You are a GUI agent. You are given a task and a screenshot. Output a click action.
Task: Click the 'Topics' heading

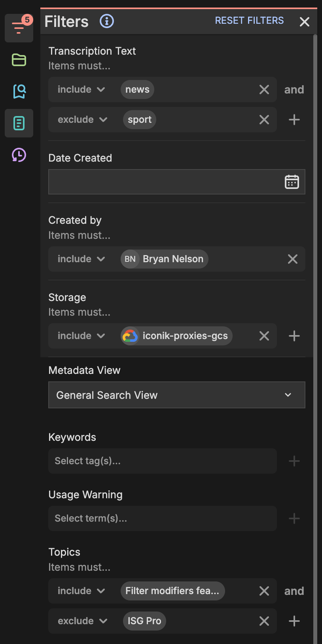coord(64,552)
